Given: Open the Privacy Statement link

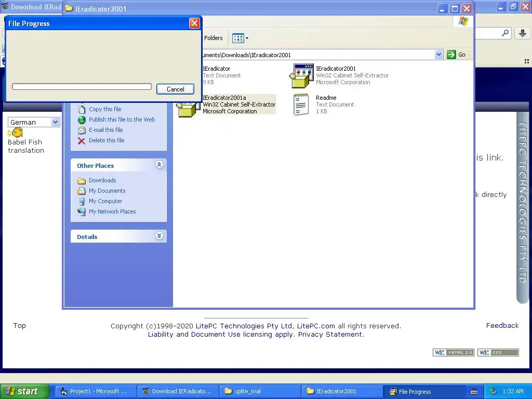Looking at the screenshot, I should (x=331, y=335).
